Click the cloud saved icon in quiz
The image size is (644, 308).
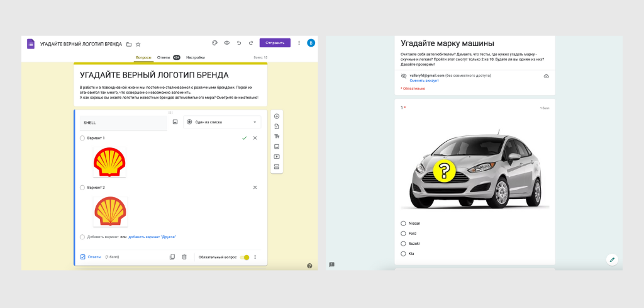click(x=547, y=76)
